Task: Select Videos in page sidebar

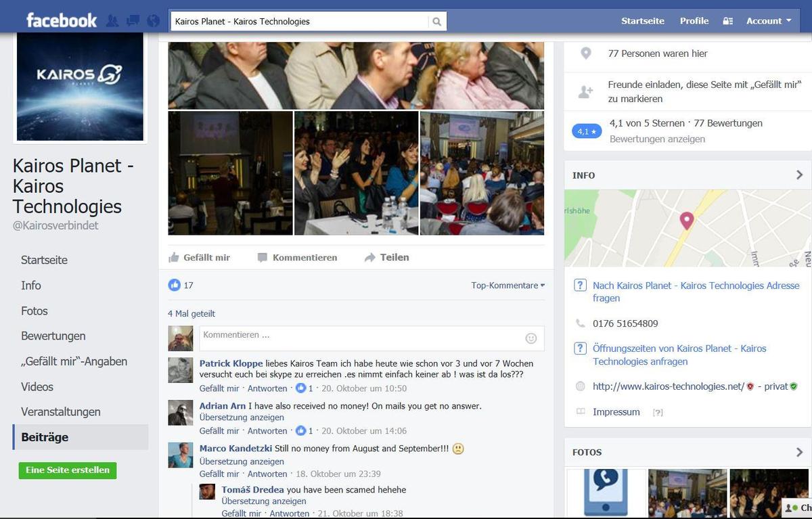Action: click(x=37, y=386)
